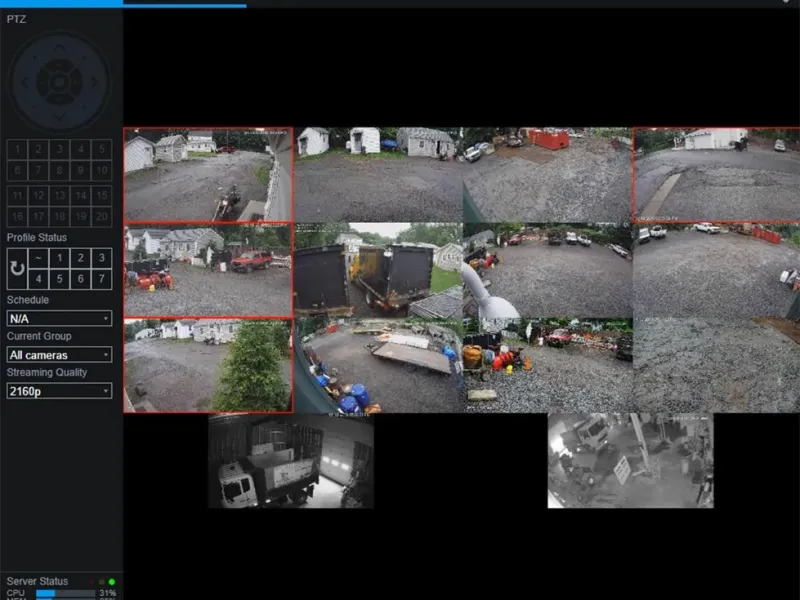The image size is (800, 600).
Task: Go to PTZ preset 18
Action: coord(60,216)
